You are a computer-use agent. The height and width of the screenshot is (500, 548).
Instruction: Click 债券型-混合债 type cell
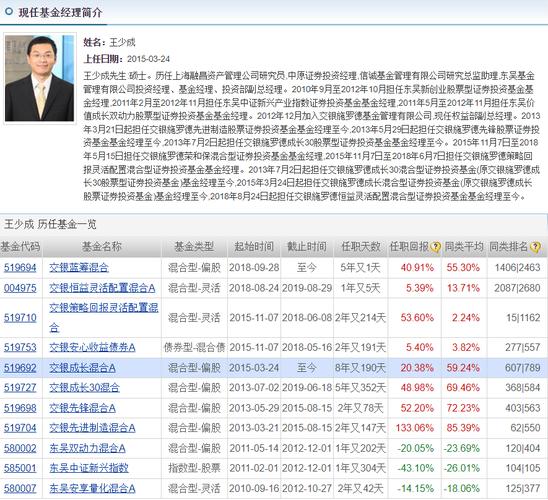point(194,347)
